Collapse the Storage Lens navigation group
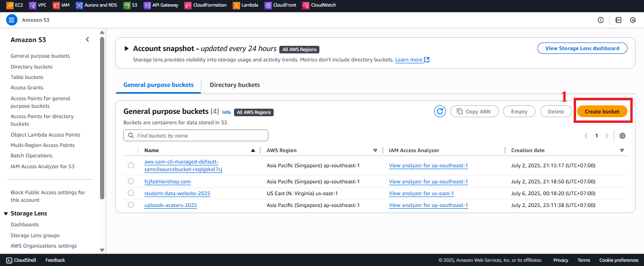 (6, 214)
